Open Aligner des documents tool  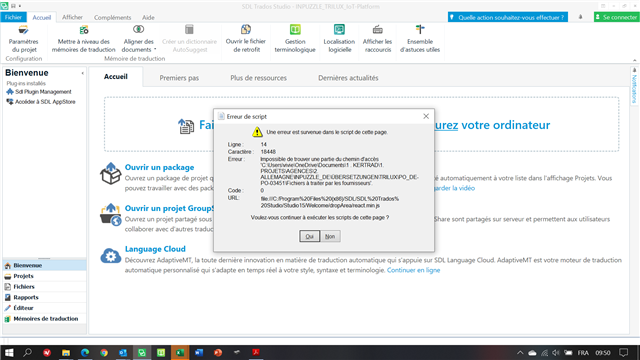point(138,39)
